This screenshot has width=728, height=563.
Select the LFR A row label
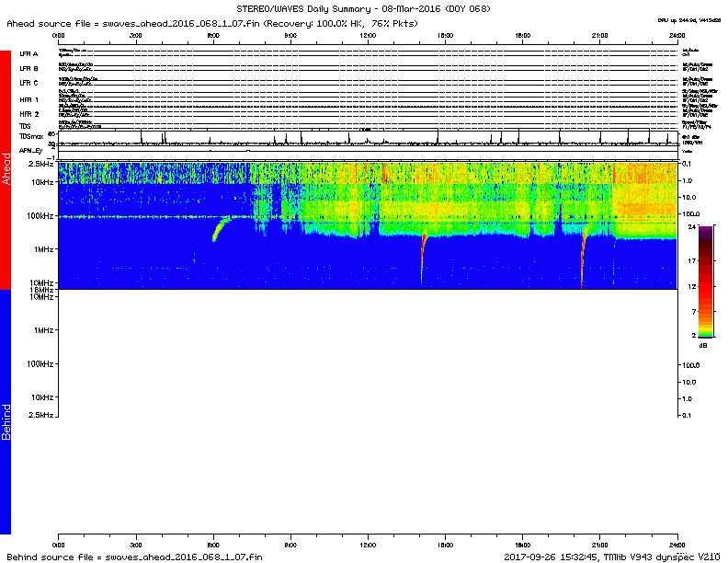coord(29,54)
